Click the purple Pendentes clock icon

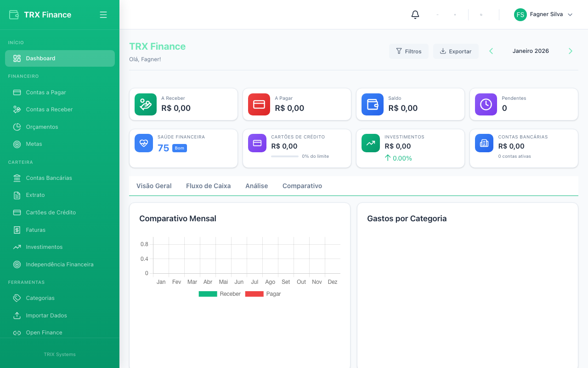click(x=486, y=104)
